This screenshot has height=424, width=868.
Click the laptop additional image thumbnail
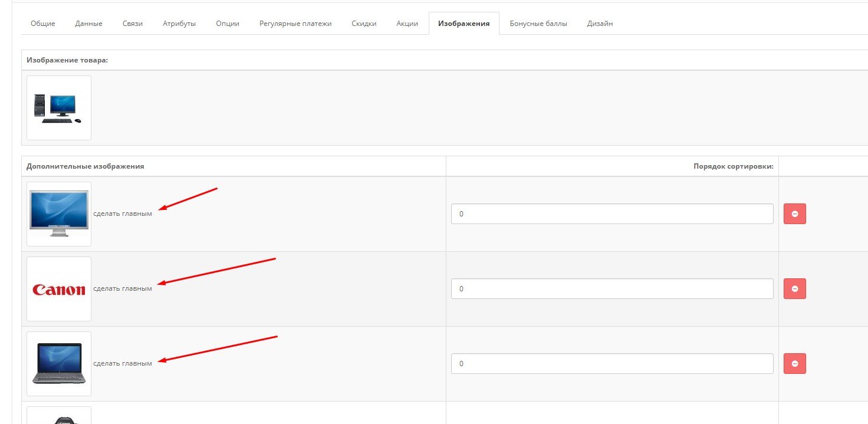(59, 364)
